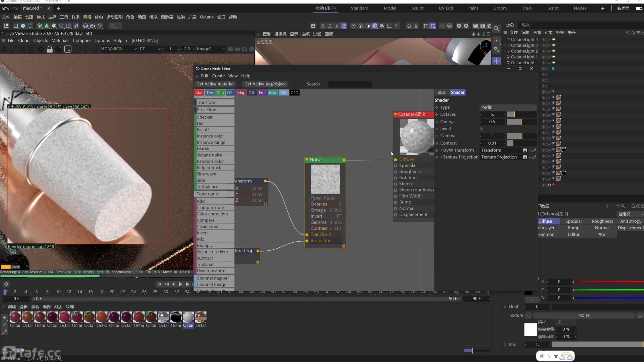The height and width of the screenshot is (362, 644).
Task: Toggle OctaneLight.2 layer visibility icon
Action: tap(543, 51)
